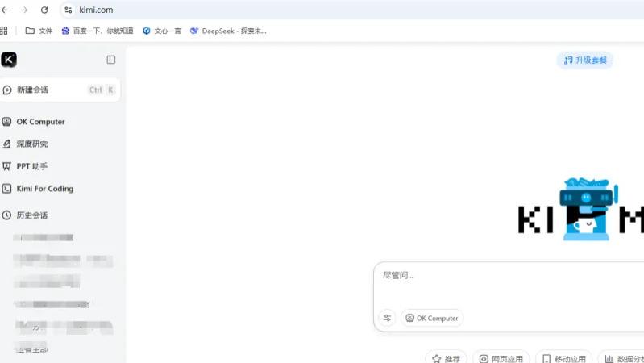Click the 推荐 star icon
Image resolution: width=644 pixels, height=363 pixels.
(437, 359)
